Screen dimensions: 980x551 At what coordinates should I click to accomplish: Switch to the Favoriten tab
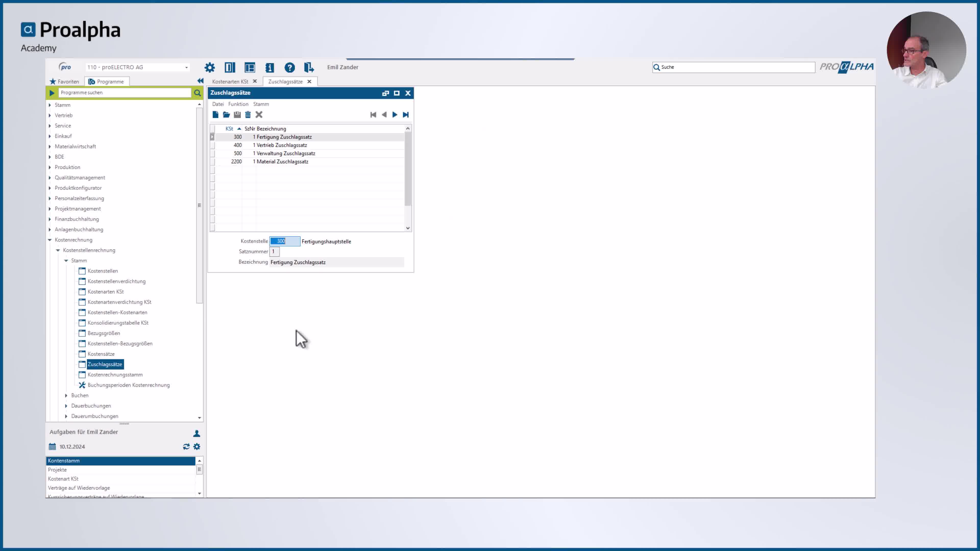[64, 81]
